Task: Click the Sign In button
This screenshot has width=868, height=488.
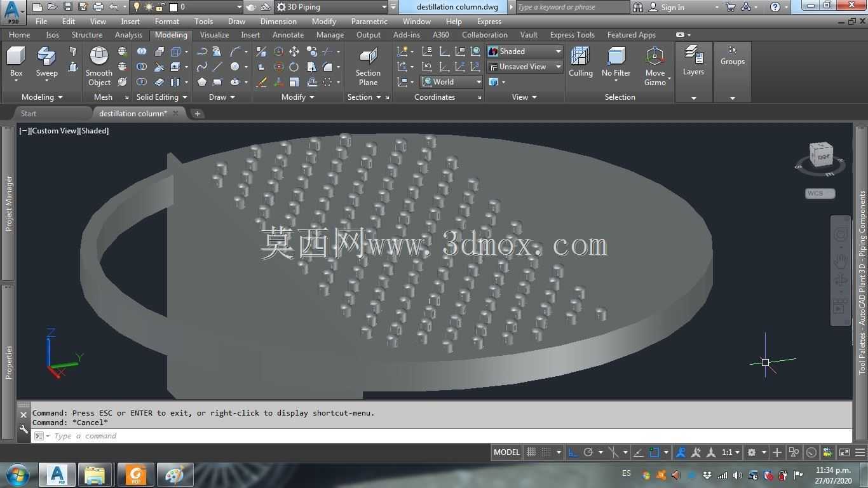Action: point(667,7)
